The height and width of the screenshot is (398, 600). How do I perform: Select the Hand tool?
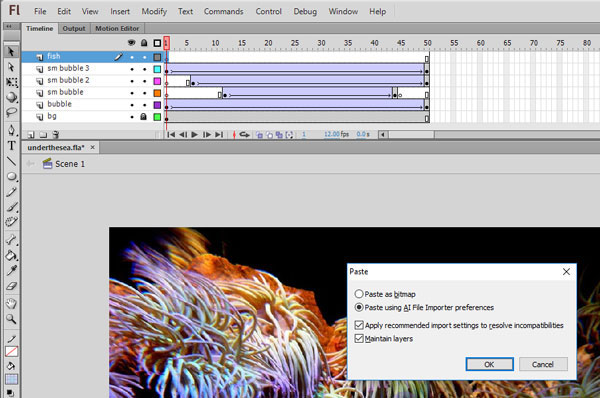coord(11,304)
